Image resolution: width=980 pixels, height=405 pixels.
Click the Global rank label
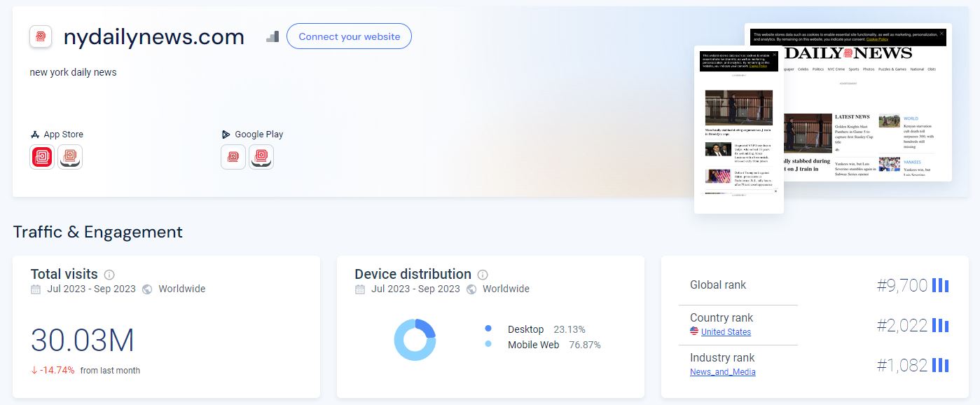(718, 284)
